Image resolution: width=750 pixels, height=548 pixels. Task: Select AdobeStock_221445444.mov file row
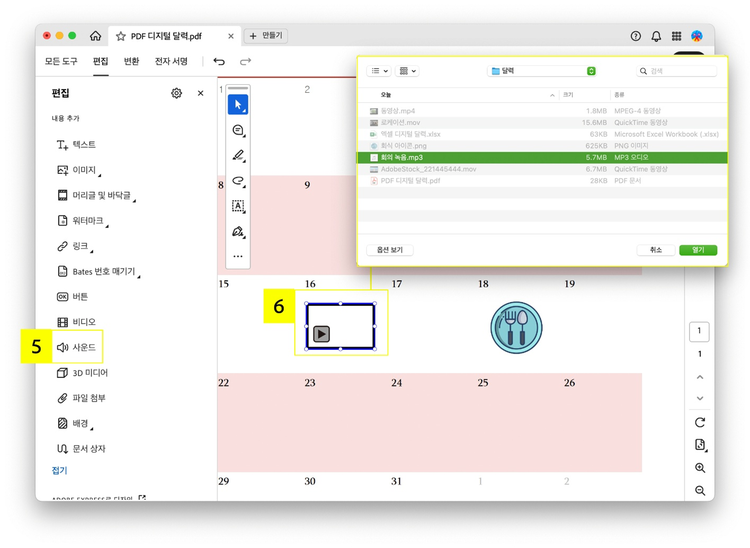click(542, 169)
